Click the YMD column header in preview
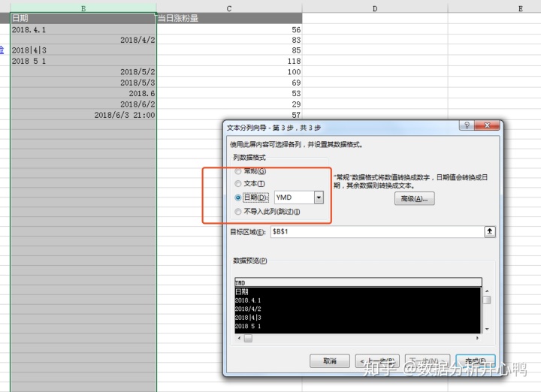541x392 pixels. [x=358, y=282]
